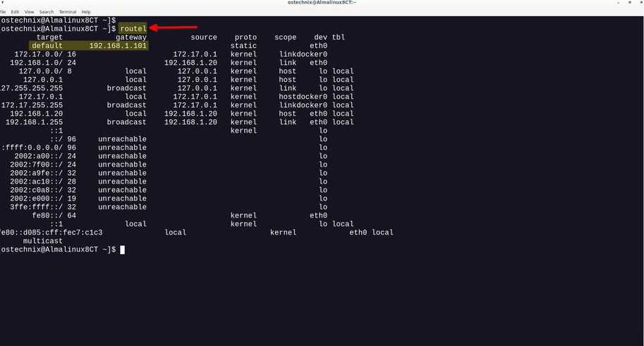Select the 192.168.1.0/ 24 target
The image size is (644, 346).
tap(43, 63)
